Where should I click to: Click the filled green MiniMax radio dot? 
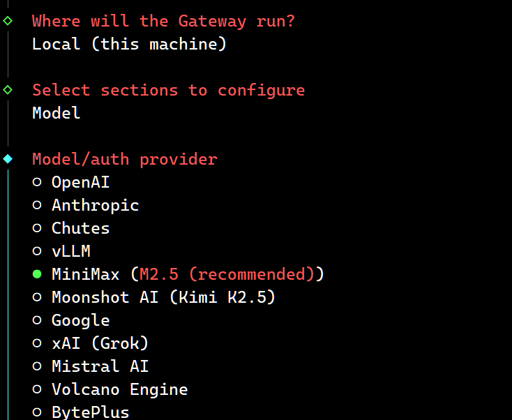pos(37,274)
